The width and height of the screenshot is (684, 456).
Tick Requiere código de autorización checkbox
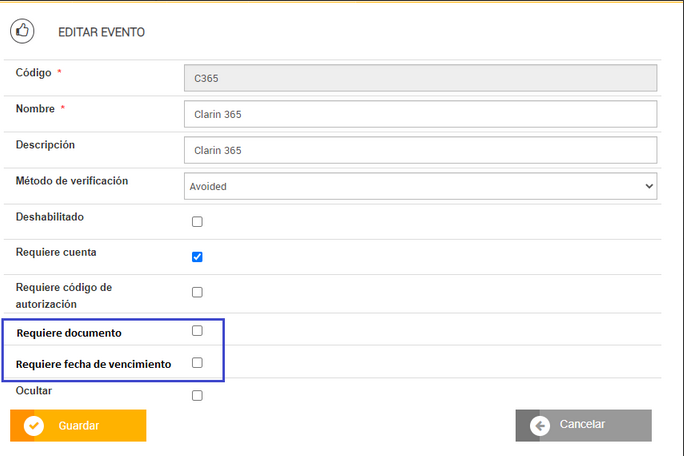197,292
